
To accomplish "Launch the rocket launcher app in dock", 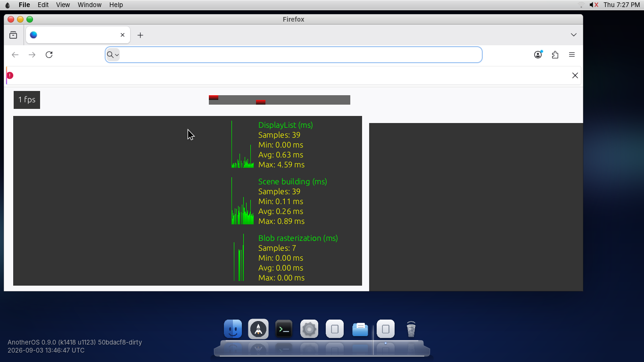I will (258, 329).
